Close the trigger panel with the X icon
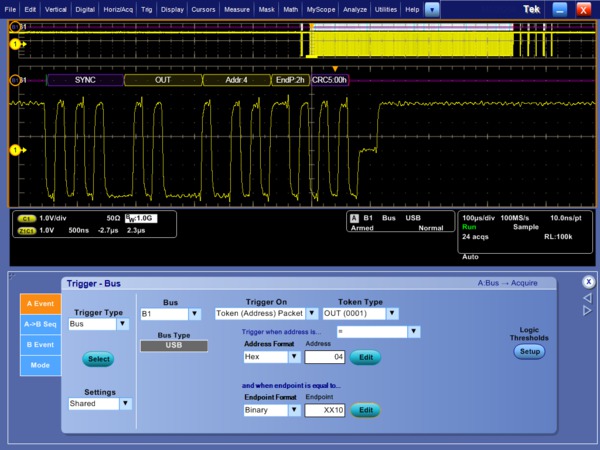Viewport: 600px width, 450px height. coord(587,282)
